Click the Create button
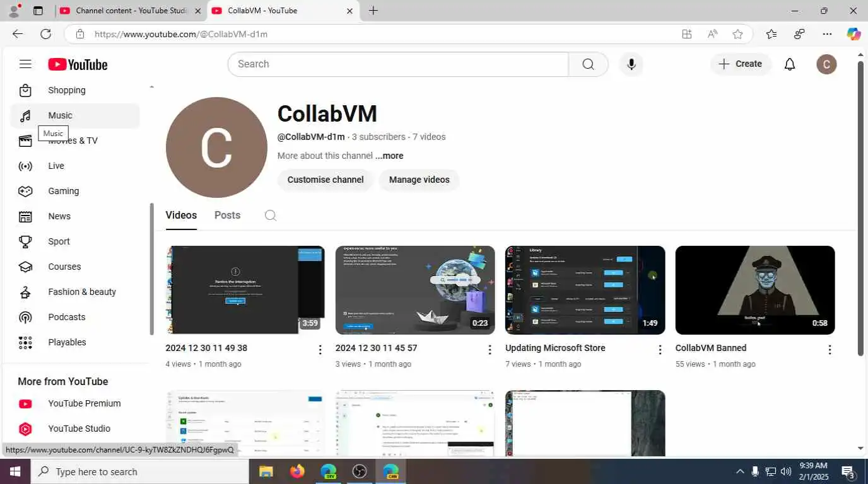 coord(741,64)
